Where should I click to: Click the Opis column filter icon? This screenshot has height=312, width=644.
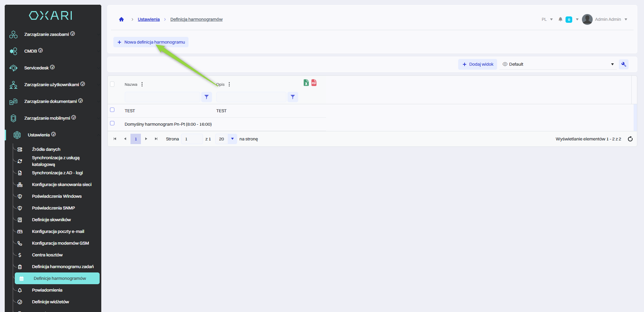pyautogui.click(x=293, y=97)
